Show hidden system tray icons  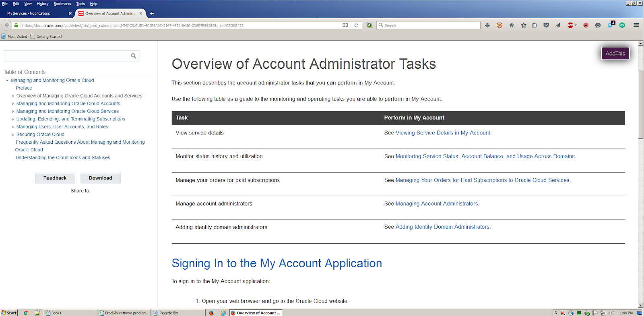556,313
